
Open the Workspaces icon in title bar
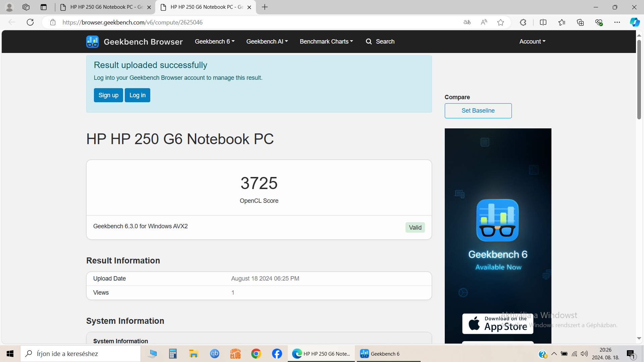pyautogui.click(x=26, y=7)
